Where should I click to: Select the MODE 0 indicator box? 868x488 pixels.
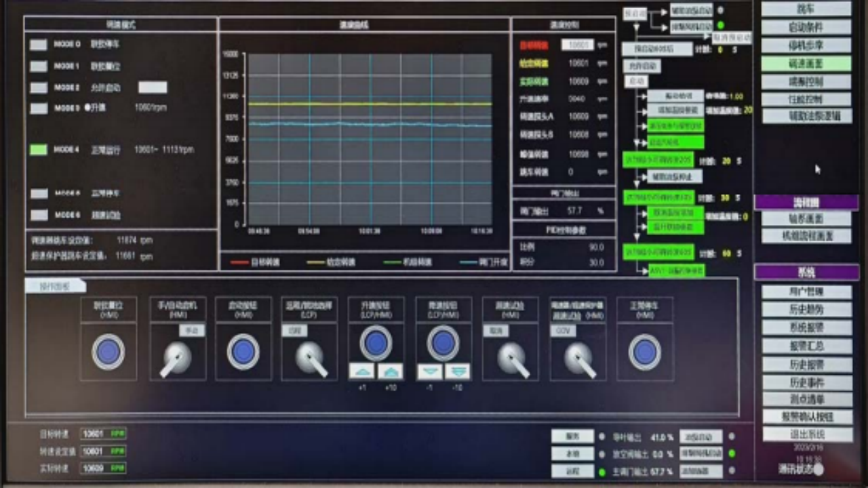pos(39,45)
